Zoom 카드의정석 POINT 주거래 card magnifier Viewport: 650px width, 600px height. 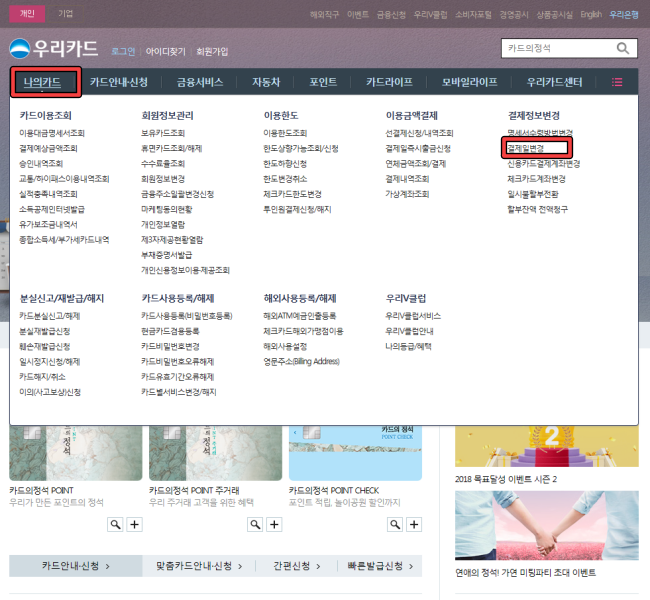click(255, 525)
